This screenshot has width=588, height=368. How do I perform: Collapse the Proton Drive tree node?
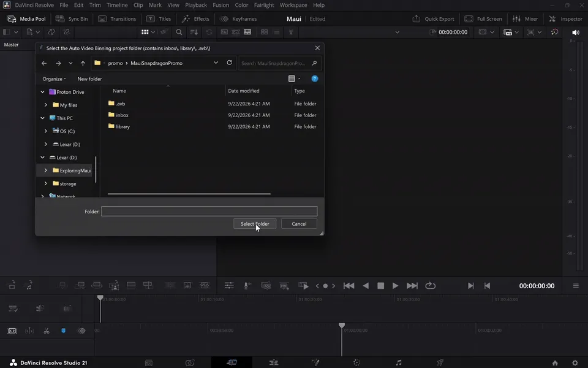pos(42,91)
